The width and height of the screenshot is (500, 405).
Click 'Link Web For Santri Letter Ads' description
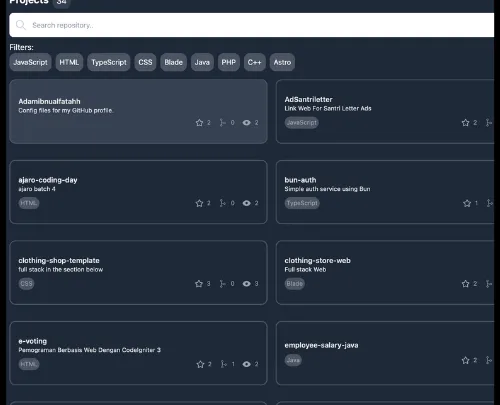[328, 108]
